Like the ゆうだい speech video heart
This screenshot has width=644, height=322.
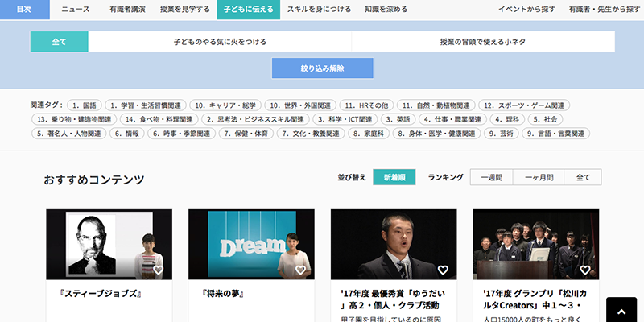click(443, 270)
